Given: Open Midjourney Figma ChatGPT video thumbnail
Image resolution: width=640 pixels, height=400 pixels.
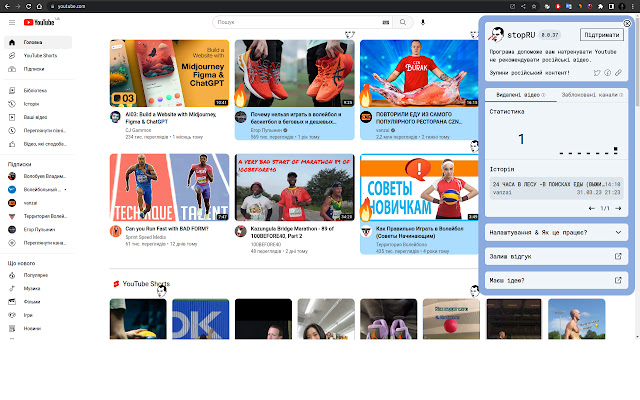Looking at the screenshot, I should (x=169, y=73).
